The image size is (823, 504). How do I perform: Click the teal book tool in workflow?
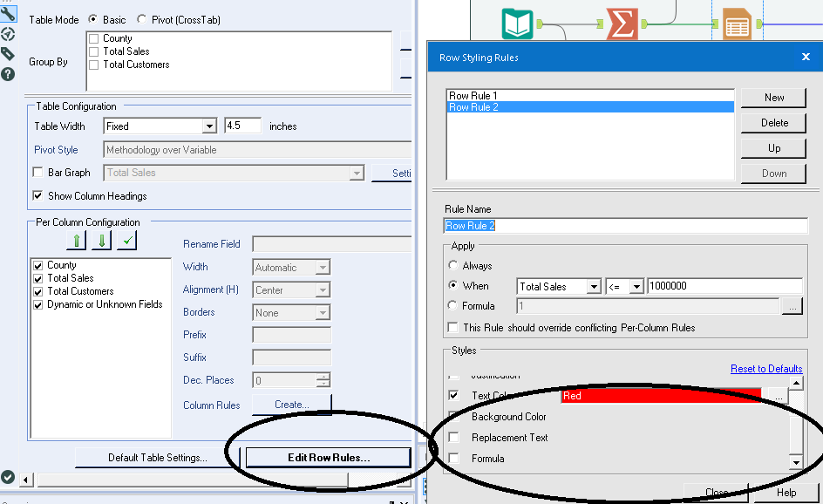pyautogui.click(x=516, y=24)
